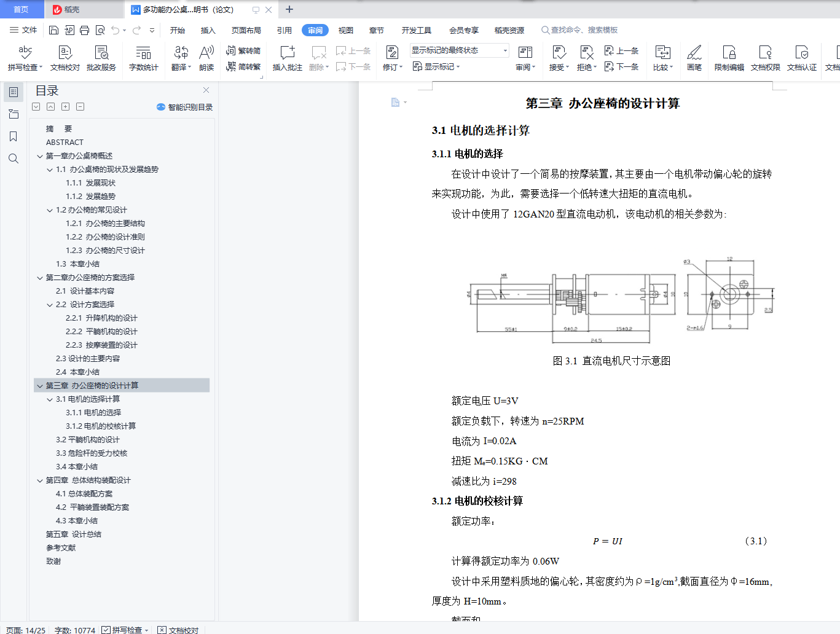Click the plus-box icon under 目录 heading
The height and width of the screenshot is (634, 840).
[65, 107]
